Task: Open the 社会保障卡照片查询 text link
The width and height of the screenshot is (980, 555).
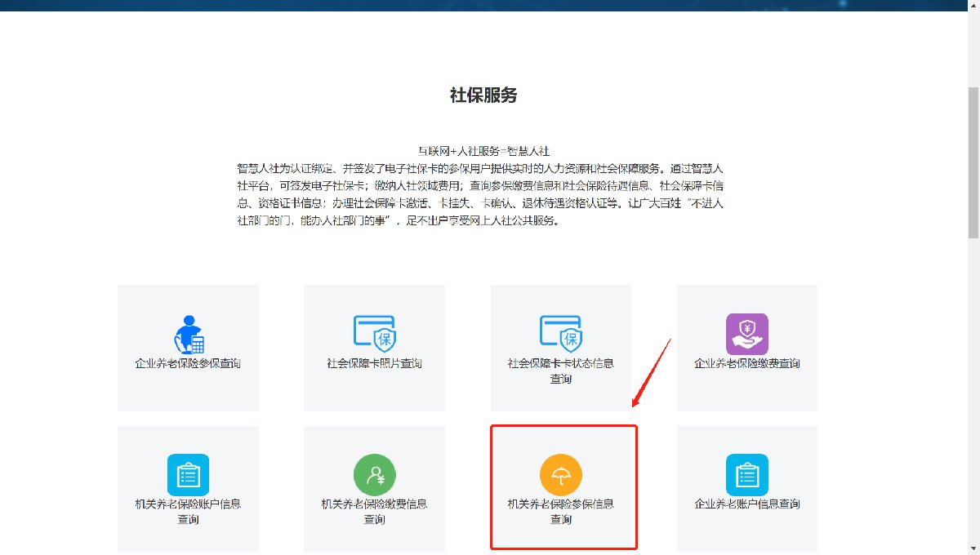Action: click(x=374, y=363)
